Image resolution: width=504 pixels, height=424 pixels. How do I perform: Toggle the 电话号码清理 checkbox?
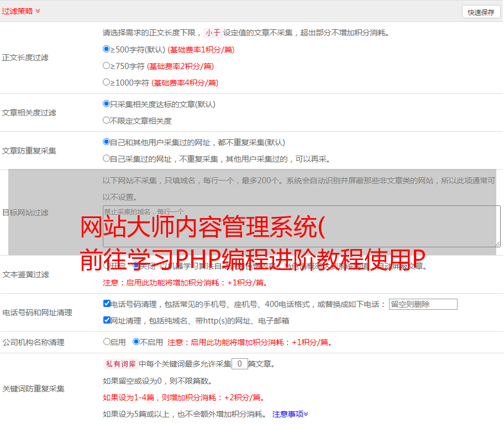[x=107, y=304]
